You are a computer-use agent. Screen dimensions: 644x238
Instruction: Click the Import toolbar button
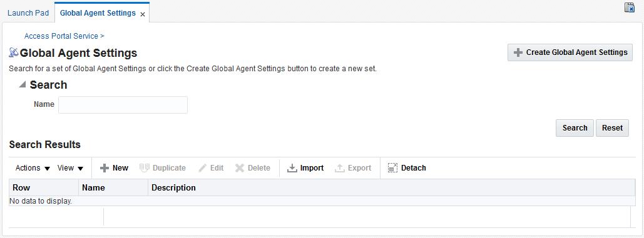pyautogui.click(x=305, y=168)
